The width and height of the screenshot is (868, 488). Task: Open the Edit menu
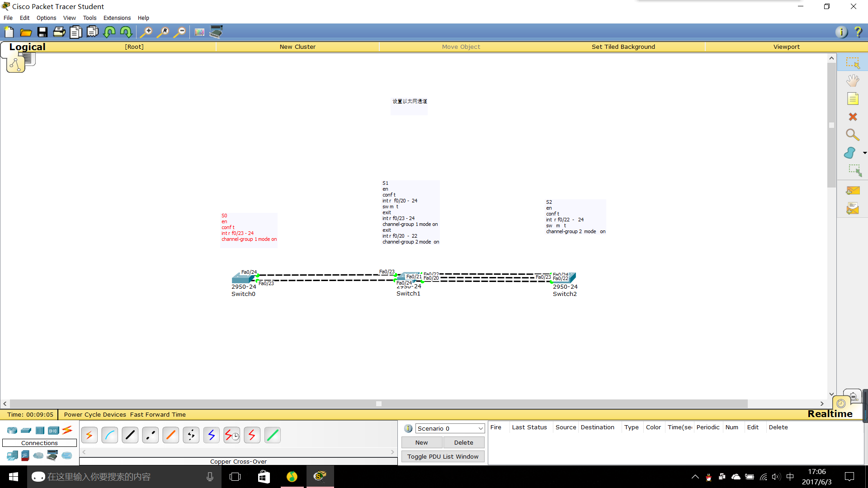coord(24,18)
